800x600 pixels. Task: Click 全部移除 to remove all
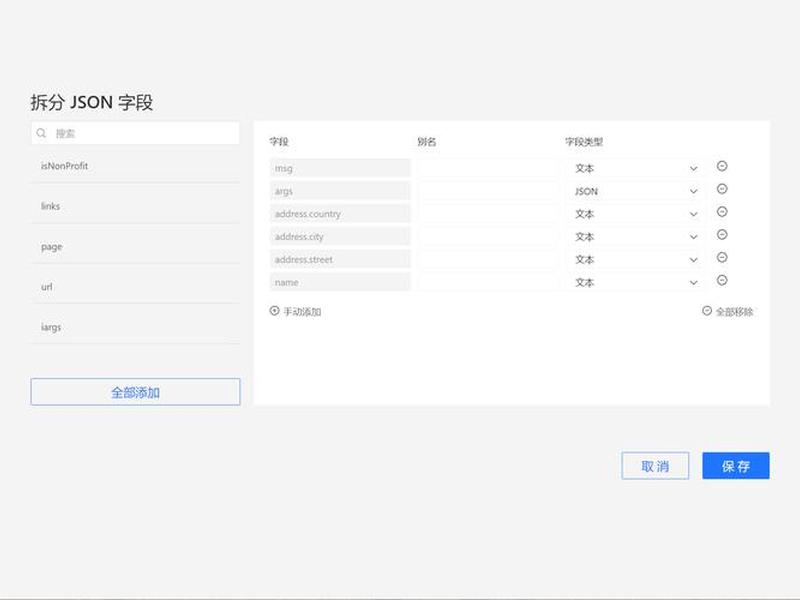click(x=728, y=311)
